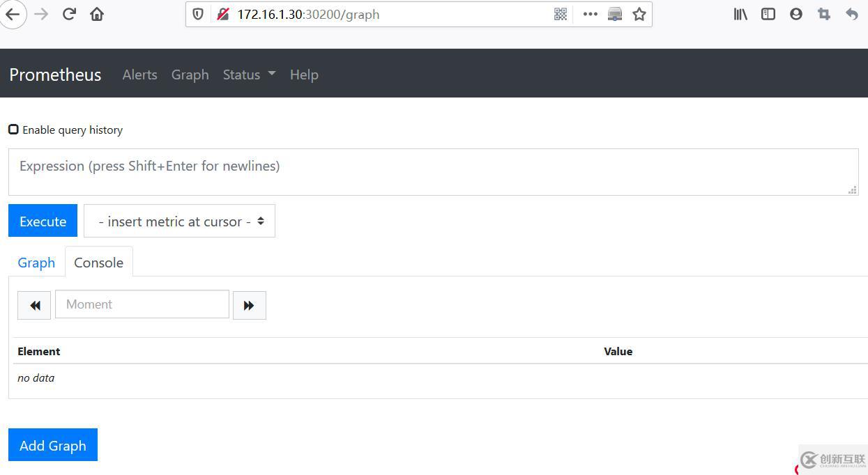
Task: Switch to the Graph tab
Action: pos(36,263)
